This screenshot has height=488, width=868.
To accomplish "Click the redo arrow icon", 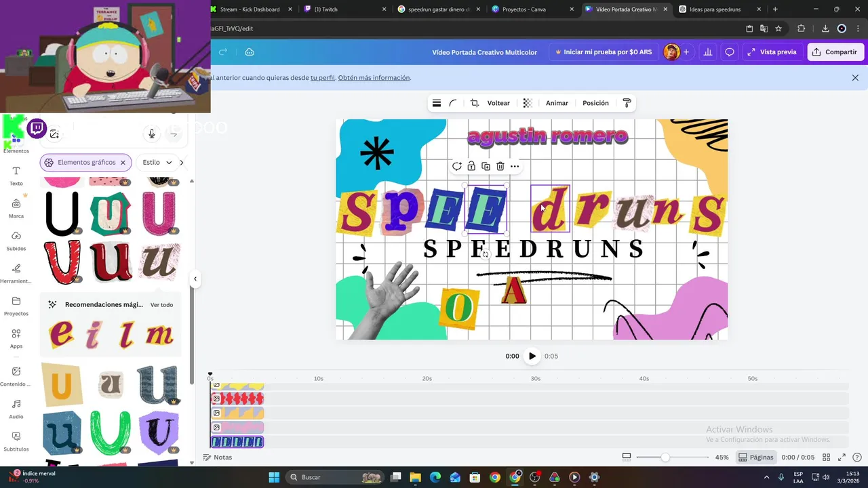I will point(222,52).
